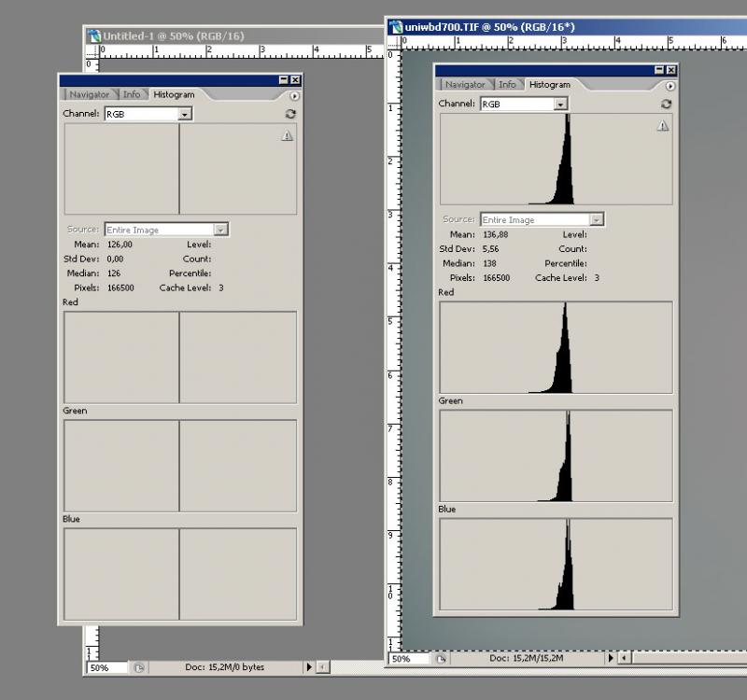This screenshot has height=700, width=747.
Task: Click scroll-left arrow in Untitled-1 status bar
Action: (322, 667)
